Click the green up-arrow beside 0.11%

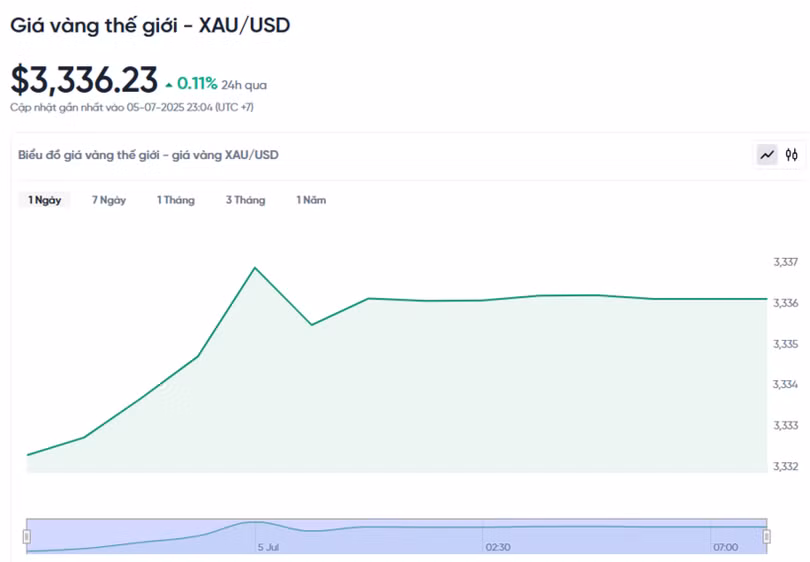pos(169,85)
